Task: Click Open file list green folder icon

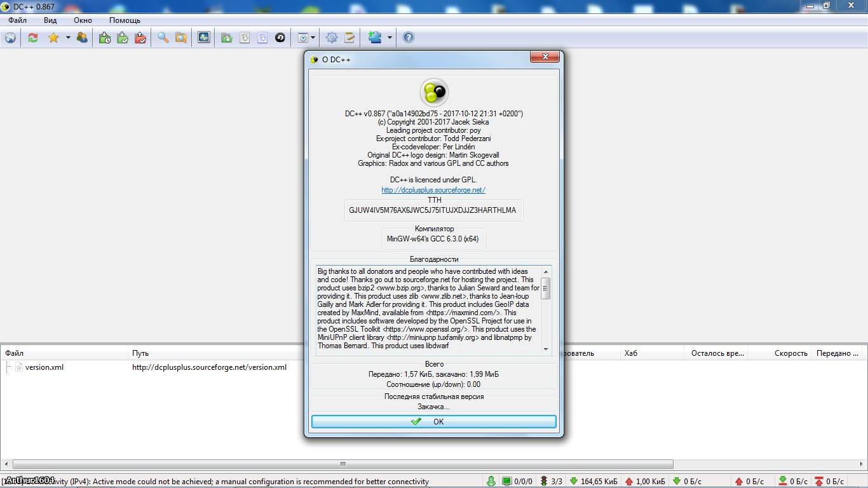Action: click(226, 38)
